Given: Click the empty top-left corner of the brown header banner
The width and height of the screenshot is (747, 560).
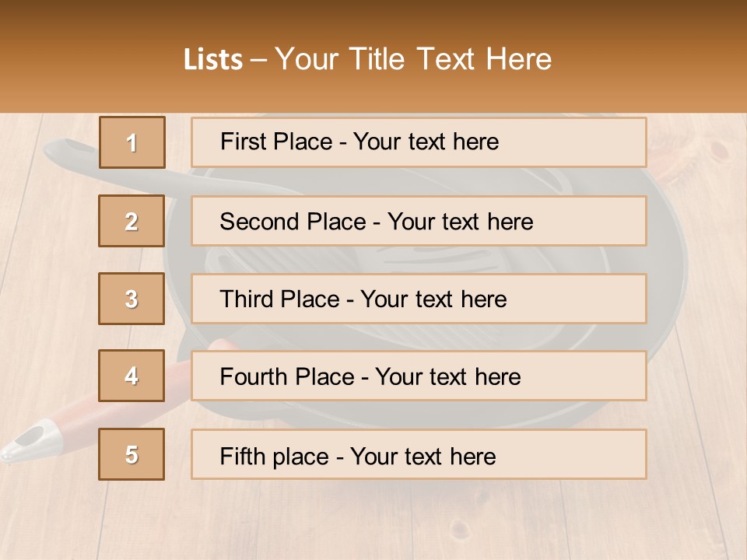Looking at the screenshot, I should click(x=31, y=23).
